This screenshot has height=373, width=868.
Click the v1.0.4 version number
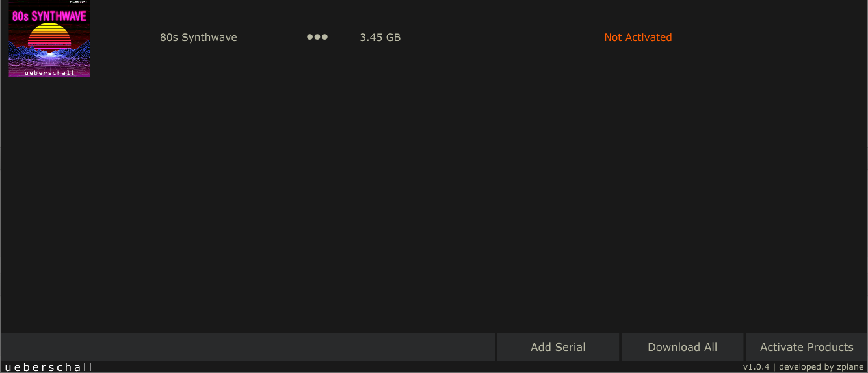pos(756,367)
